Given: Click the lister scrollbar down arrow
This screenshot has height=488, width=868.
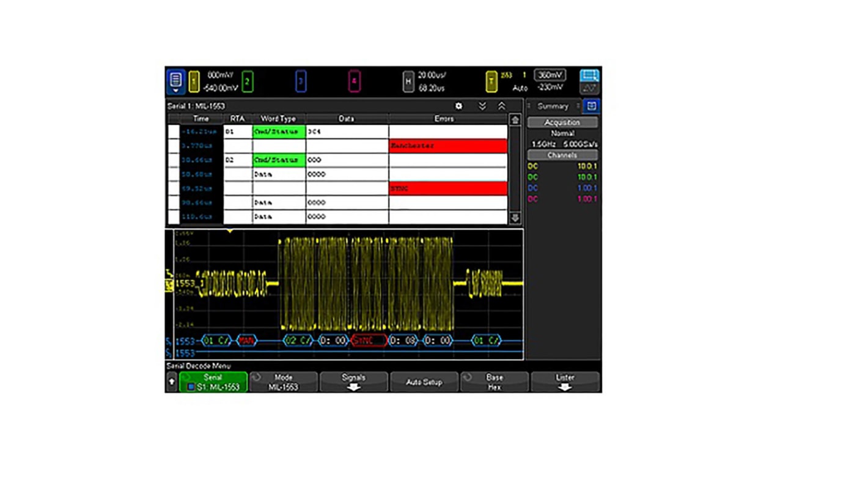Looking at the screenshot, I should 515,218.
